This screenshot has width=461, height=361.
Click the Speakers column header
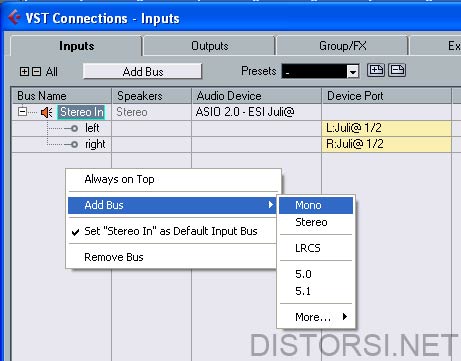click(152, 96)
